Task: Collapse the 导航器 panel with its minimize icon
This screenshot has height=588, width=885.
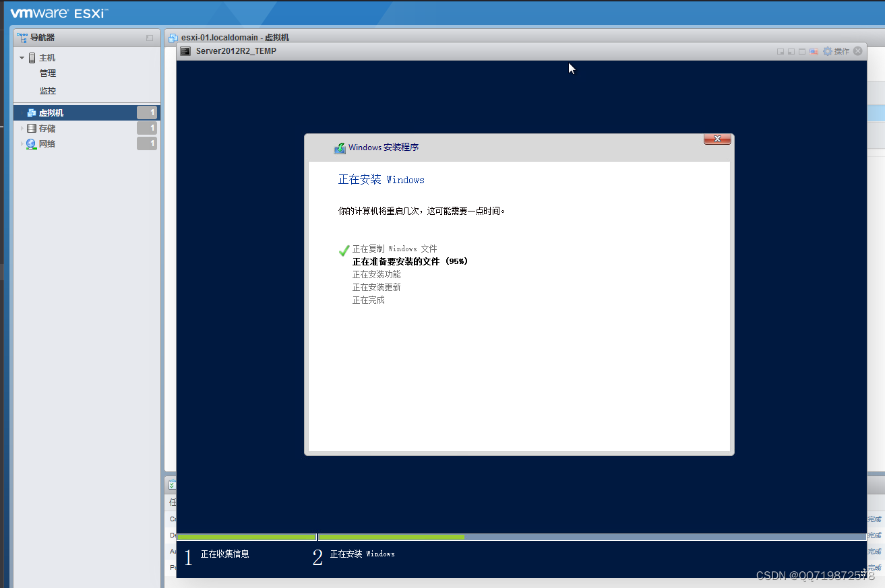Action: coord(150,38)
